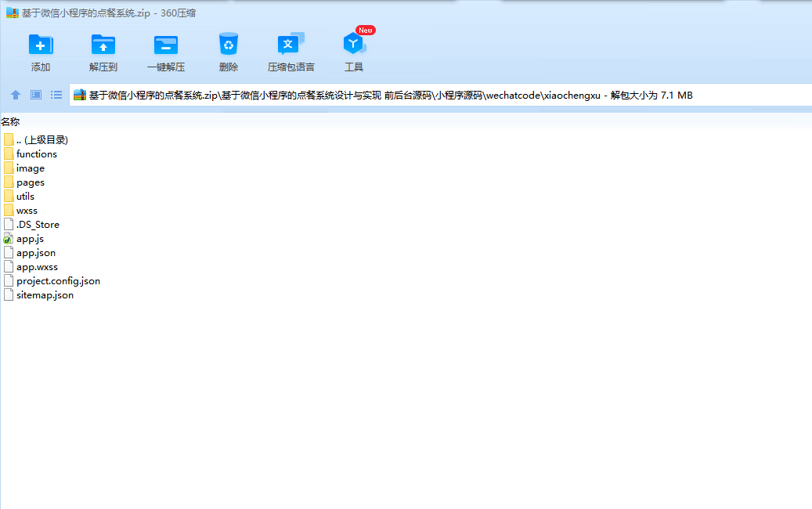Click the app.js file icon
Viewport: 812px width, 509px height.
point(9,239)
